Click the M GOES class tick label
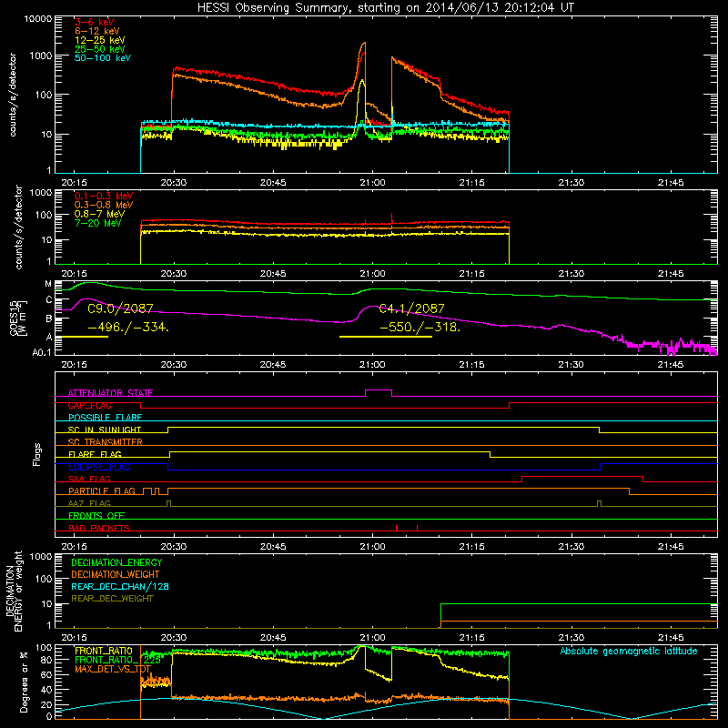This screenshot has height=728, width=728. coord(48,284)
